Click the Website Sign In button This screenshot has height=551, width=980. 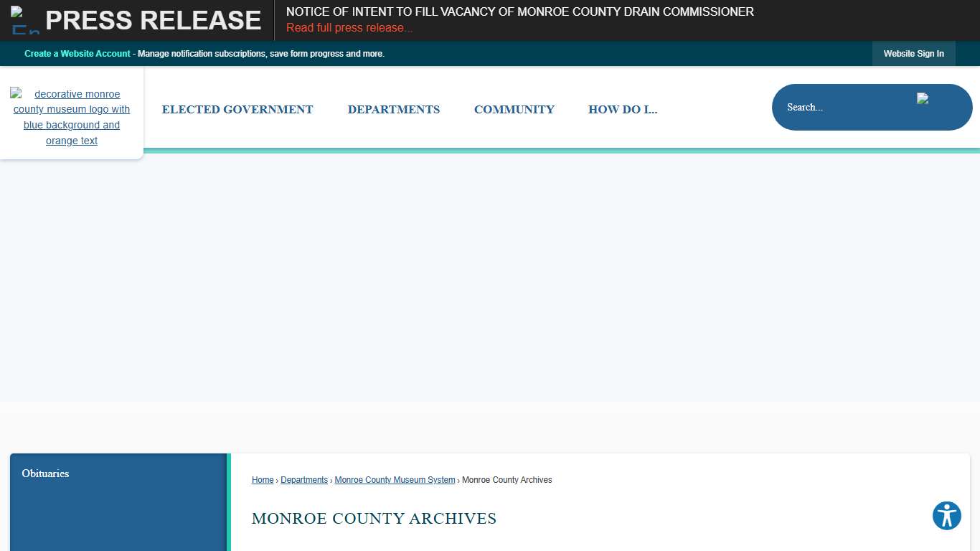pos(913,53)
